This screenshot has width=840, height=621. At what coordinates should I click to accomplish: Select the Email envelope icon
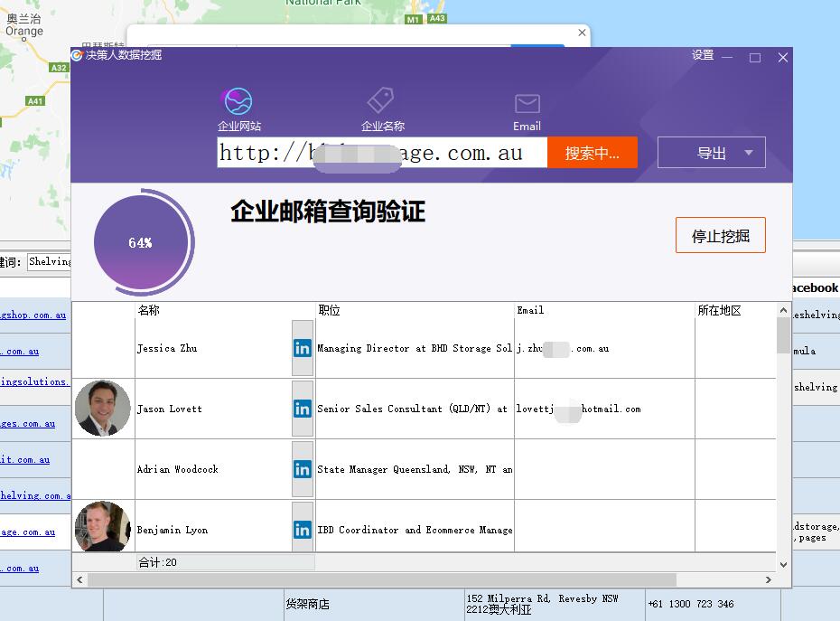pos(527,103)
